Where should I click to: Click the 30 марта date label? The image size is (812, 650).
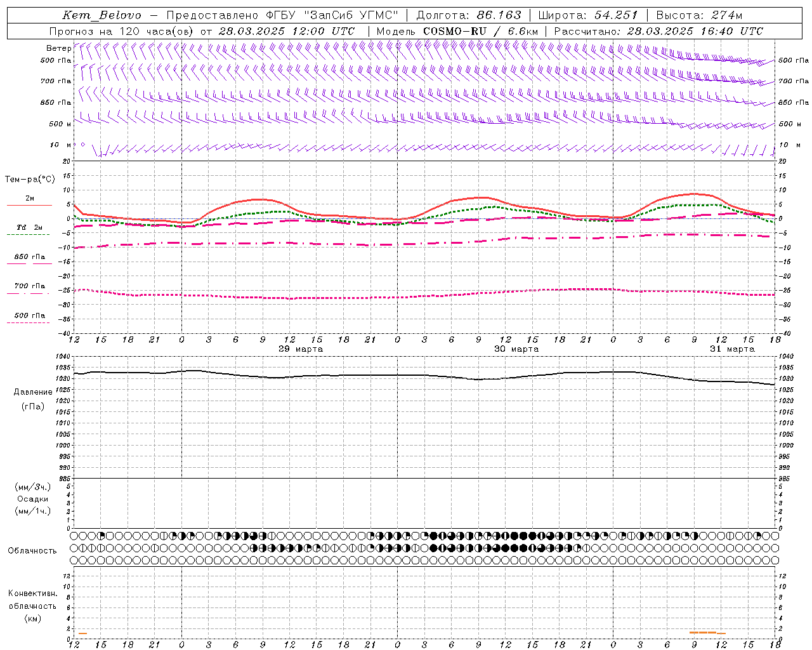[516, 349]
